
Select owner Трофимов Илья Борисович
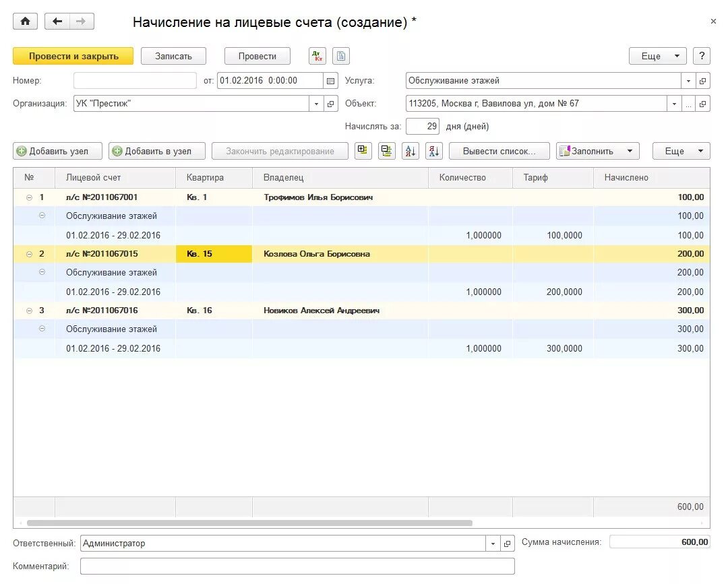point(318,197)
